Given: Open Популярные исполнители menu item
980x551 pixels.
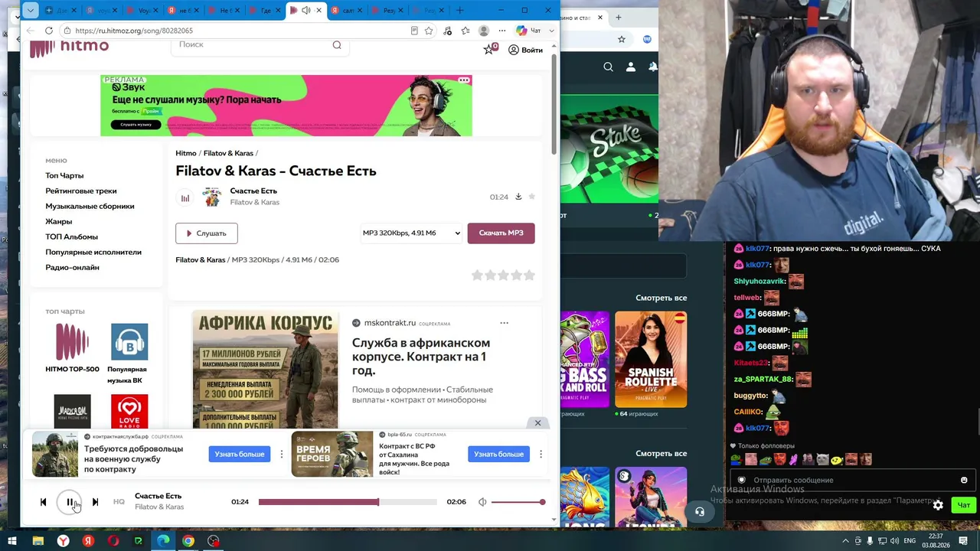Looking at the screenshot, I should (93, 252).
